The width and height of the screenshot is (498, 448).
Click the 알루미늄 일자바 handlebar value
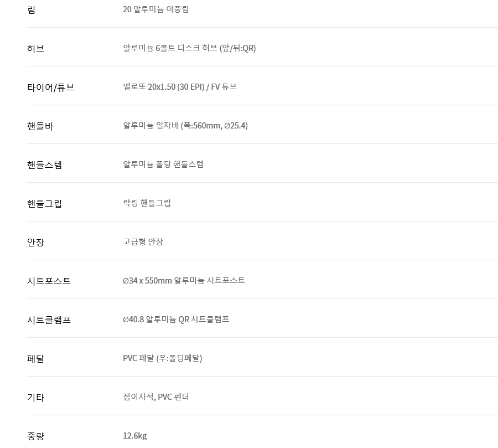pyautogui.click(x=185, y=126)
